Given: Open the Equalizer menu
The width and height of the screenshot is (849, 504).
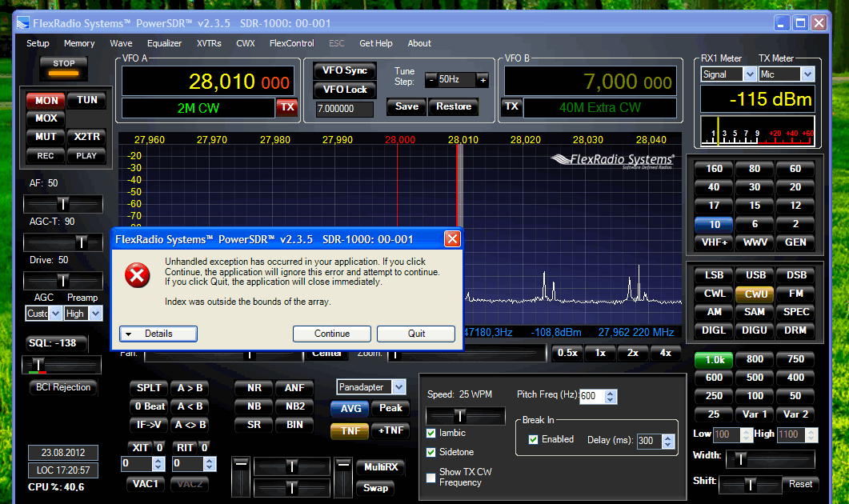Looking at the screenshot, I should pyautogui.click(x=164, y=43).
